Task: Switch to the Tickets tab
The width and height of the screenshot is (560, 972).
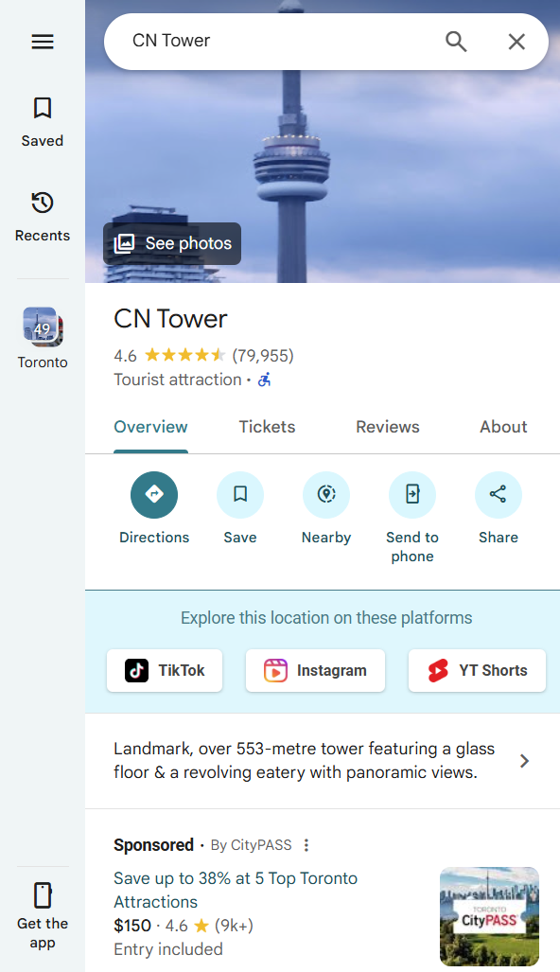Action: pyautogui.click(x=267, y=427)
